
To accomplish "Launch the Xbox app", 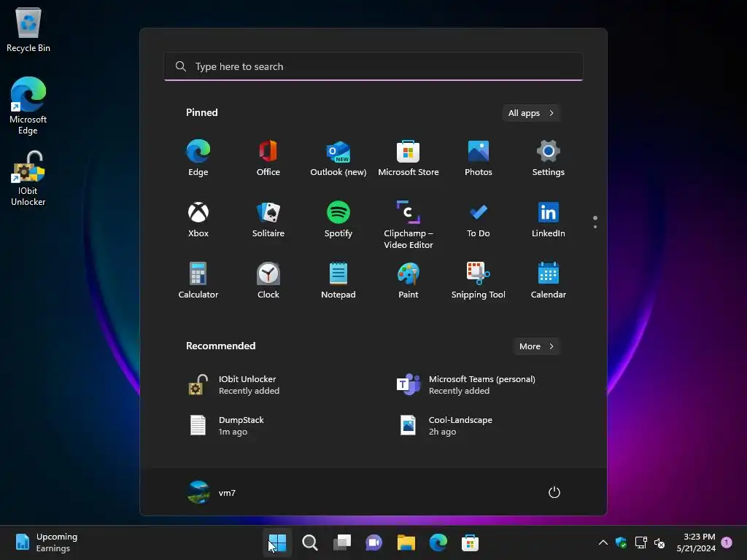I will click(x=198, y=219).
